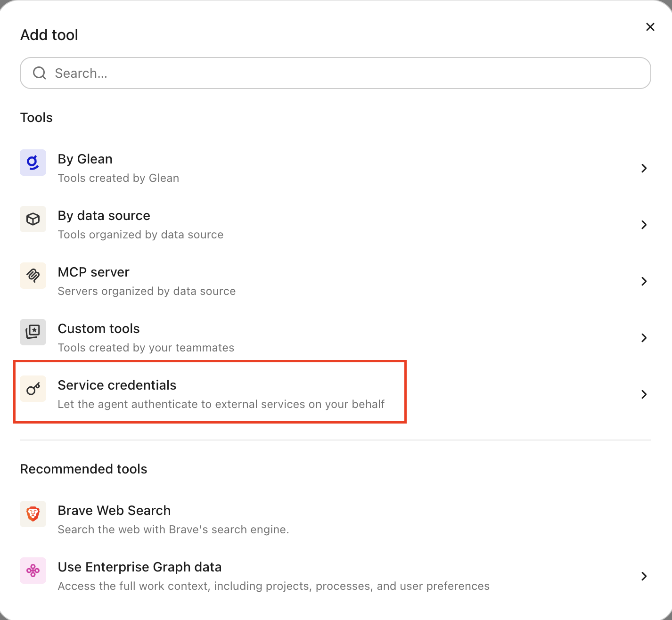The height and width of the screenshot is (620, 672).
Task: Click the Tools section heading
Action: pos(36,117)
